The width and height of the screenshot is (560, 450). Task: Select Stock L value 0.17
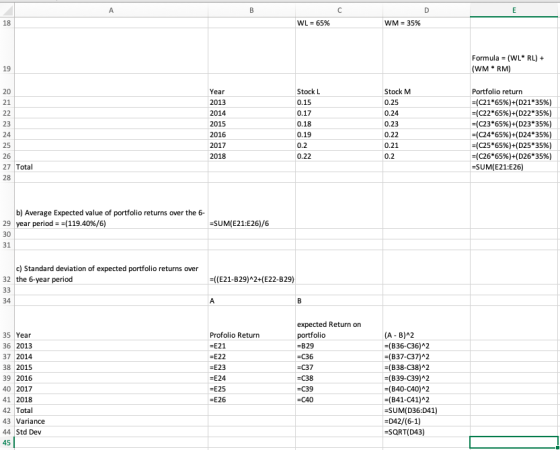(x=339, y=113)
